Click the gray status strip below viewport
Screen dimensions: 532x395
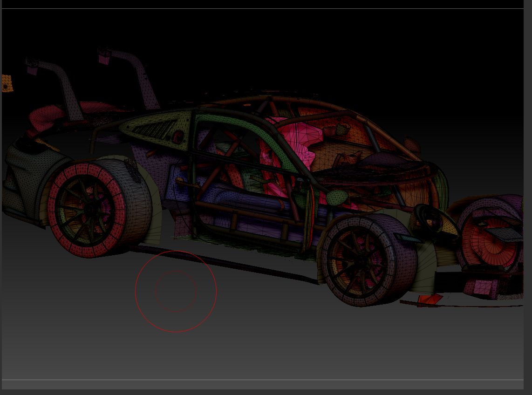click(263, 384)
